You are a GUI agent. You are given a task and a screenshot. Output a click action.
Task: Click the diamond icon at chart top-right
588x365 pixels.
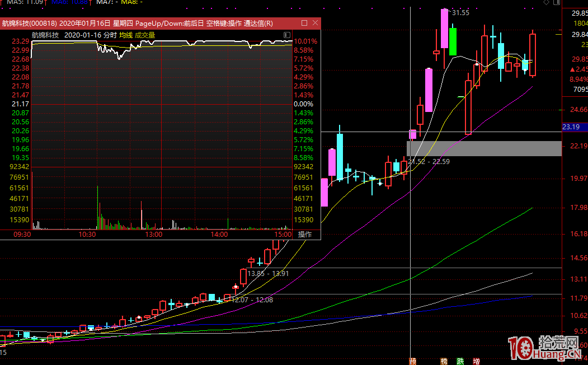point(546,3)
